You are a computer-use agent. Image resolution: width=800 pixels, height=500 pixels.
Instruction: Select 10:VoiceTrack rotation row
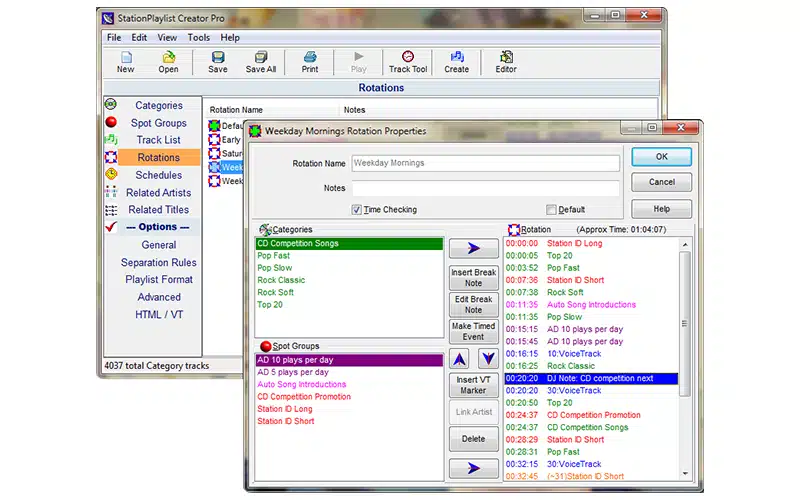(x=591, y=354)
